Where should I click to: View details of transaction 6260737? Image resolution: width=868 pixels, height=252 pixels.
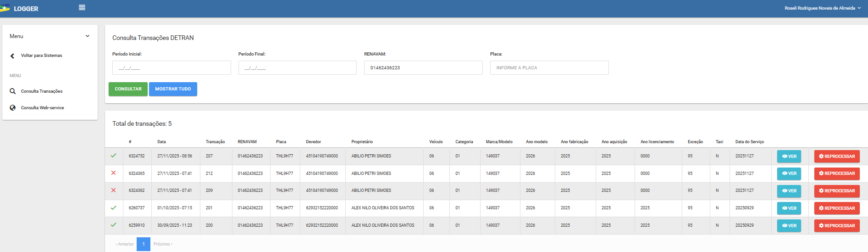tap(789, 208)
